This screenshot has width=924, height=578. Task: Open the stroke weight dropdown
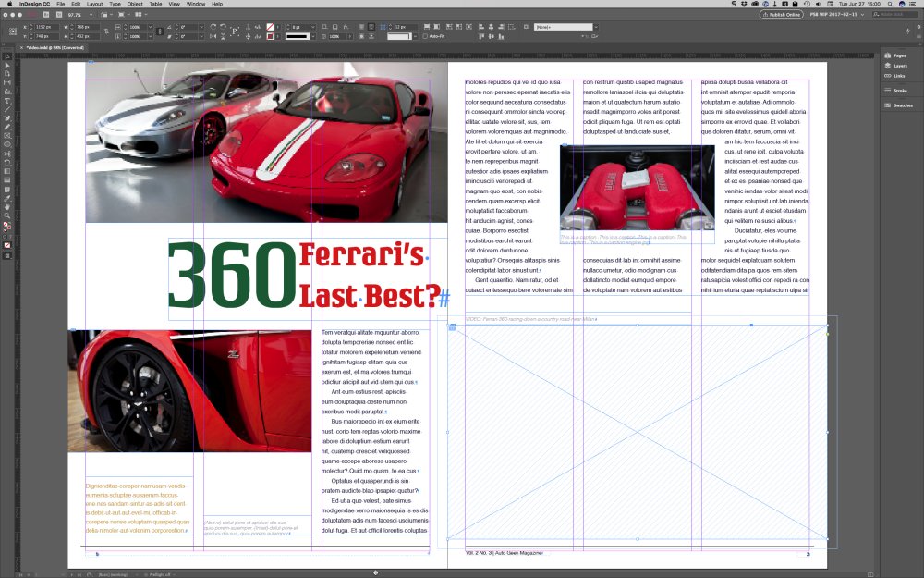313,27
